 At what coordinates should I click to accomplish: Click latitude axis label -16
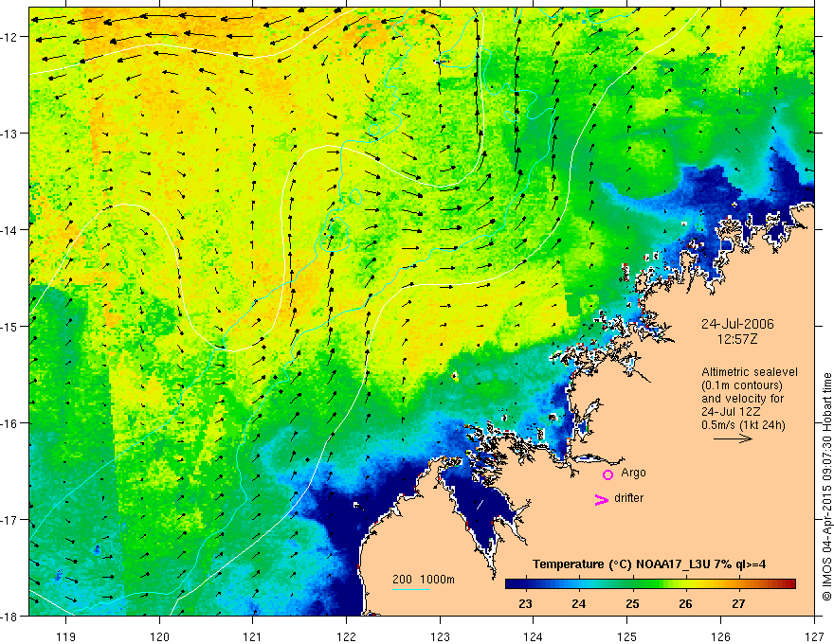[10, 423]
